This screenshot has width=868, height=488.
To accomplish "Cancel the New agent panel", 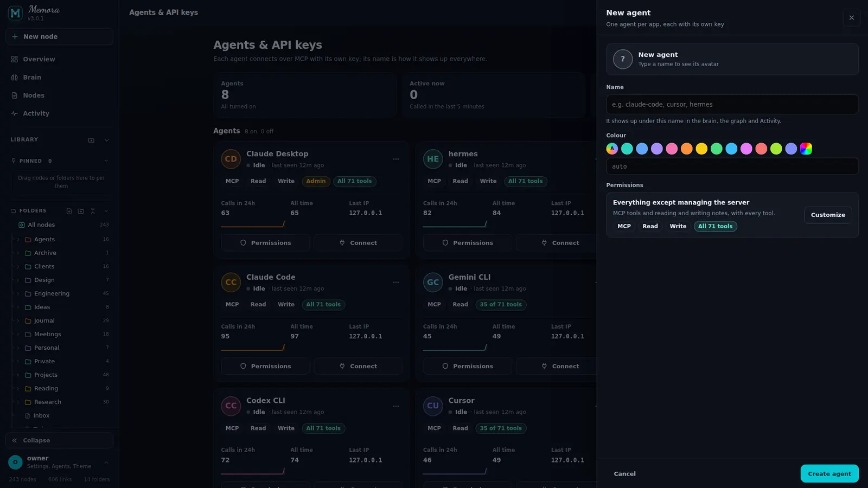I will click(x=624, y=473).
